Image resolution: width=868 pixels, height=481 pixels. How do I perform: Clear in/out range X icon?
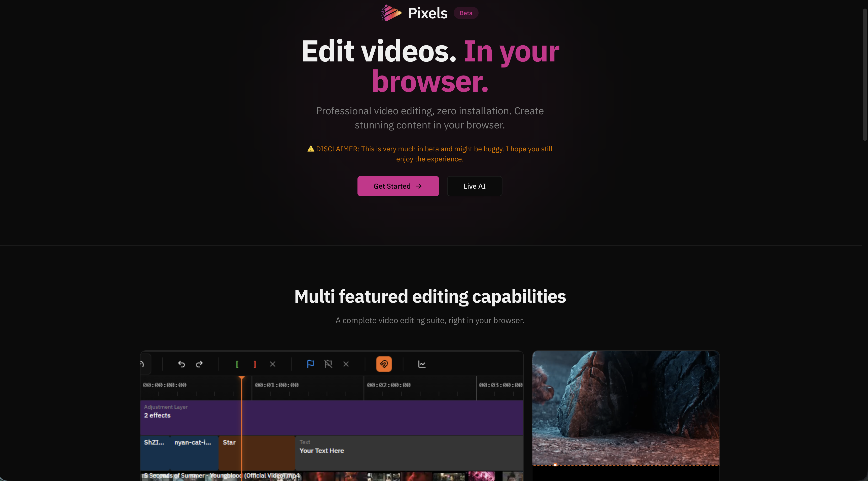click(x=273, y=364)
